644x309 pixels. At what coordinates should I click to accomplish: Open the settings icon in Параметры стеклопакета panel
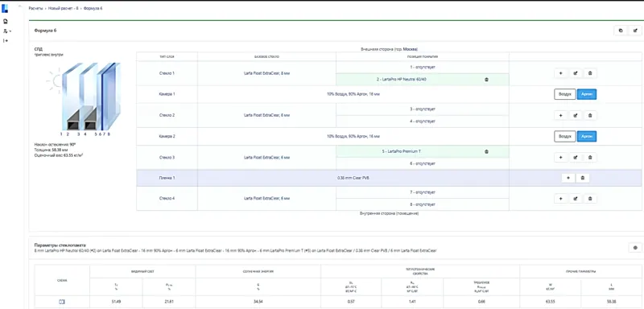pos(635,248)
